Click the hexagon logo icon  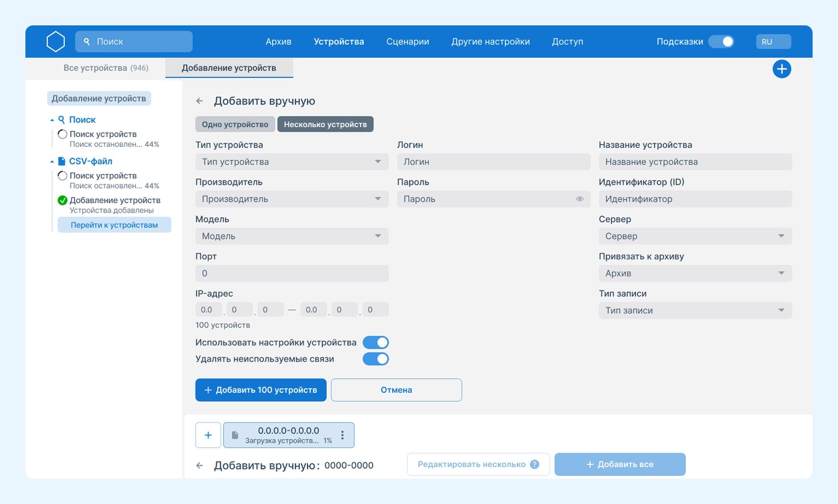pos(55,41)
